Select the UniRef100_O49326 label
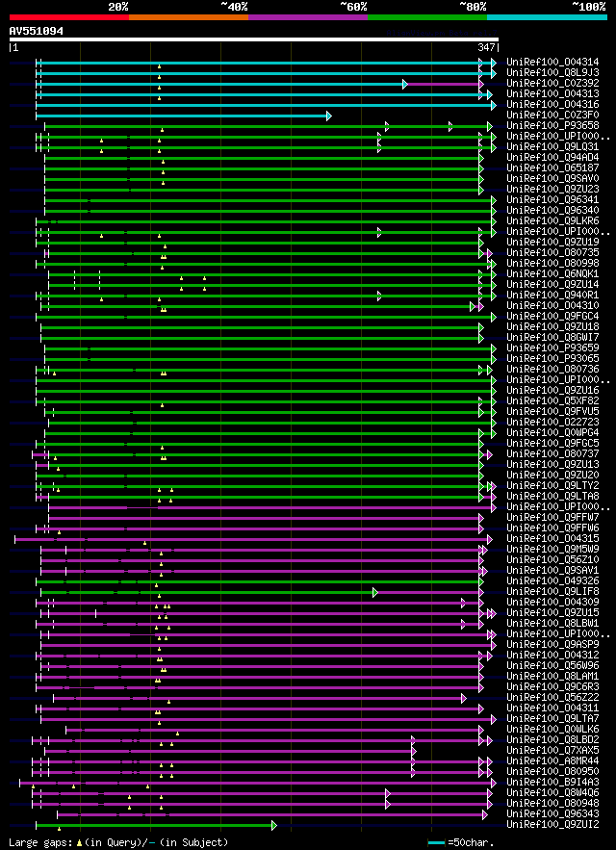The width and height of the screenshot is (616, 850). tap(552, 581)
